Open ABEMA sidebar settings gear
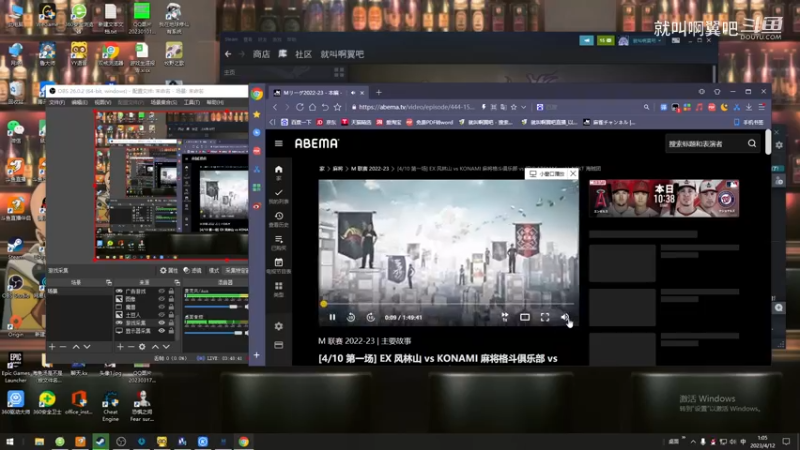Screen dimensions: 800x450 tap(279, 326)
